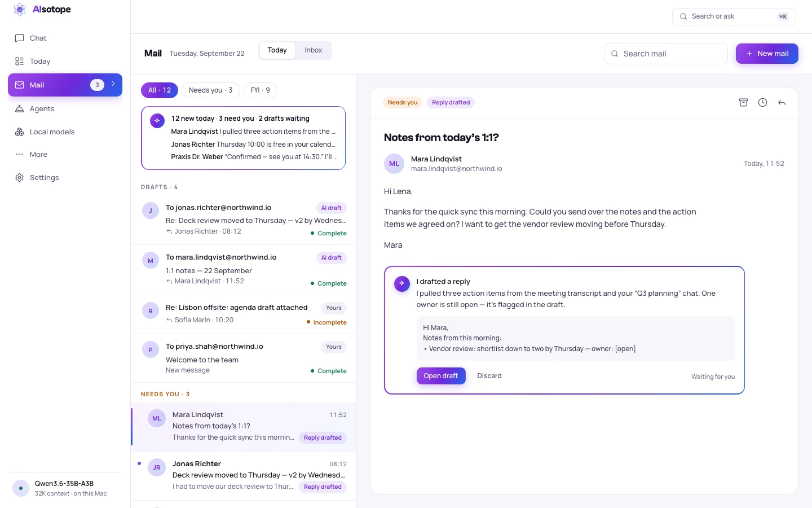Open Chat from the sidebar

(65, 38)
